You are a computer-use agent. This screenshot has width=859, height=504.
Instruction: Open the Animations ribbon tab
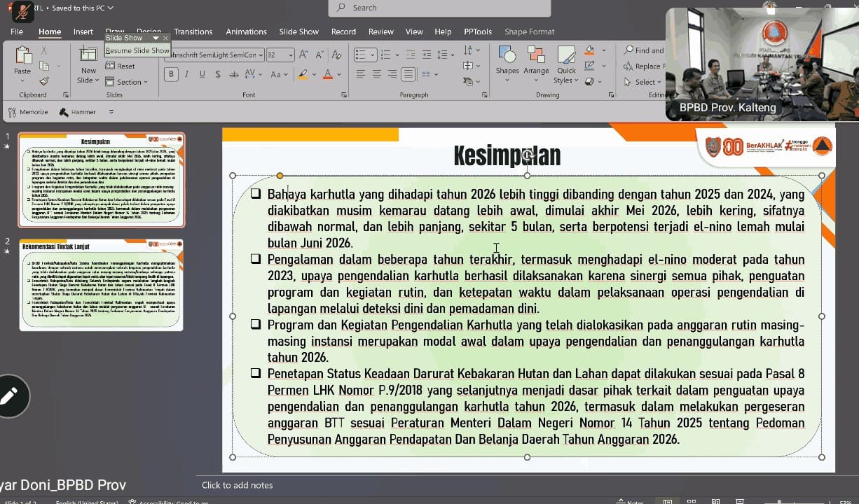246,31
